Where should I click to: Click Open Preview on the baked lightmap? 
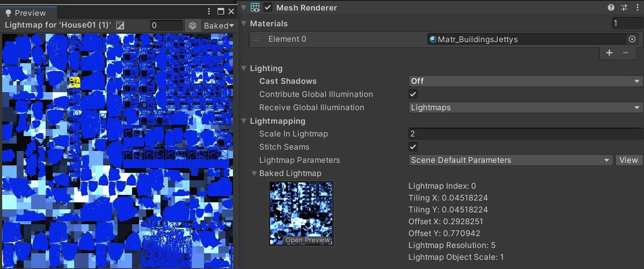(x=308, y=240)
